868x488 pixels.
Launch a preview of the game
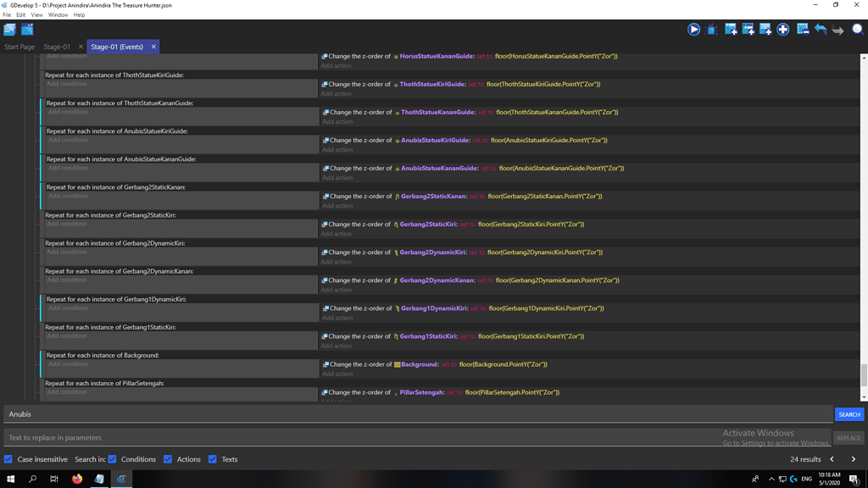pos(693,29)
